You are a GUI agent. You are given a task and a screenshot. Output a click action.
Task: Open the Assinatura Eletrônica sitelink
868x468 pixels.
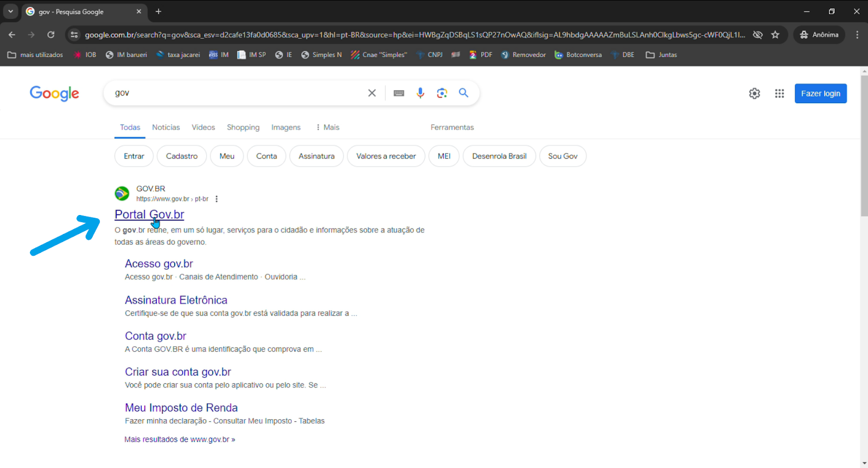pos(176,300)
